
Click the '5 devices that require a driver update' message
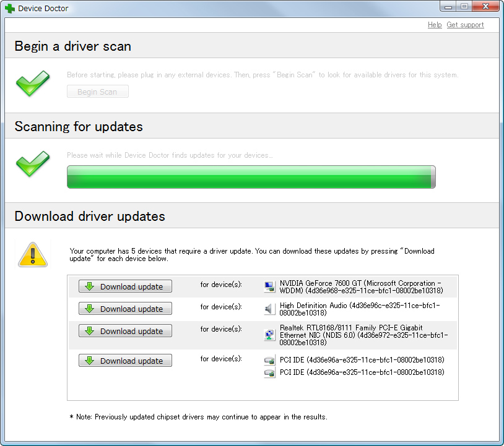pyautogui.click(x=252, y=255)
